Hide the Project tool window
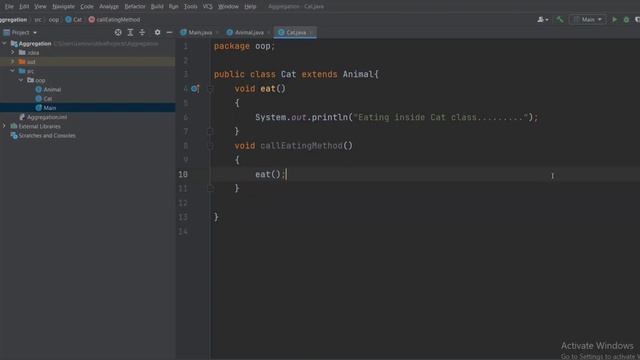640x360 pixels. [x=169, y=32]
